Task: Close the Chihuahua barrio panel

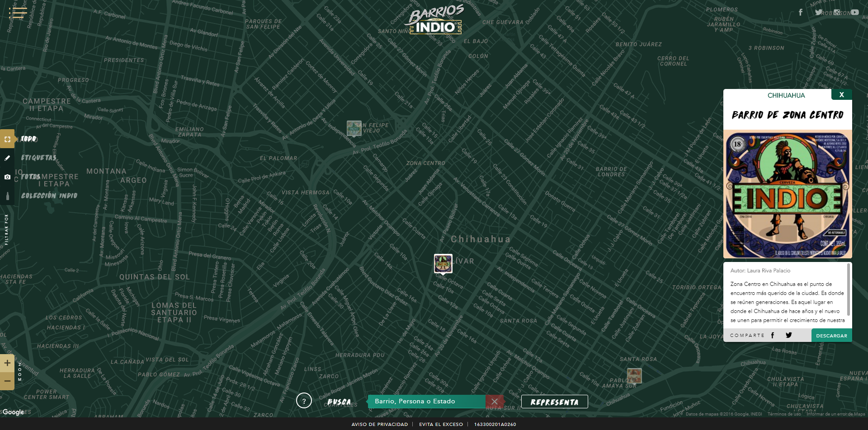Action: (841, 95)
